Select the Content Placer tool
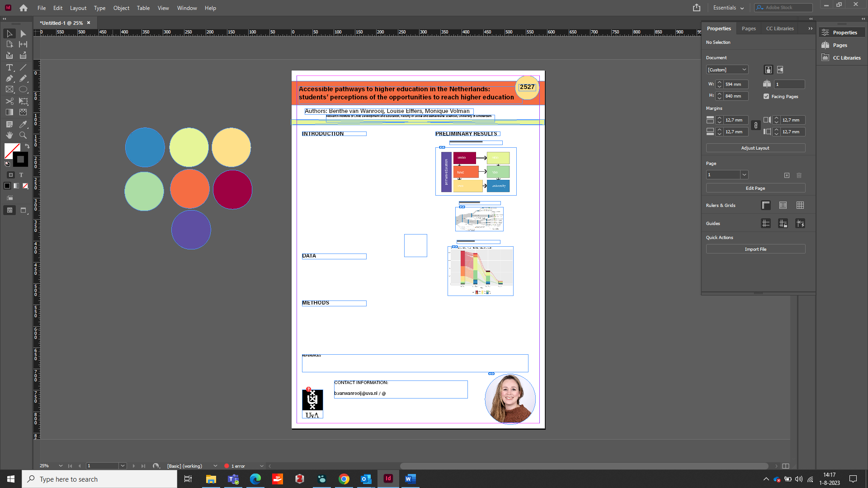 click(23, 56)
